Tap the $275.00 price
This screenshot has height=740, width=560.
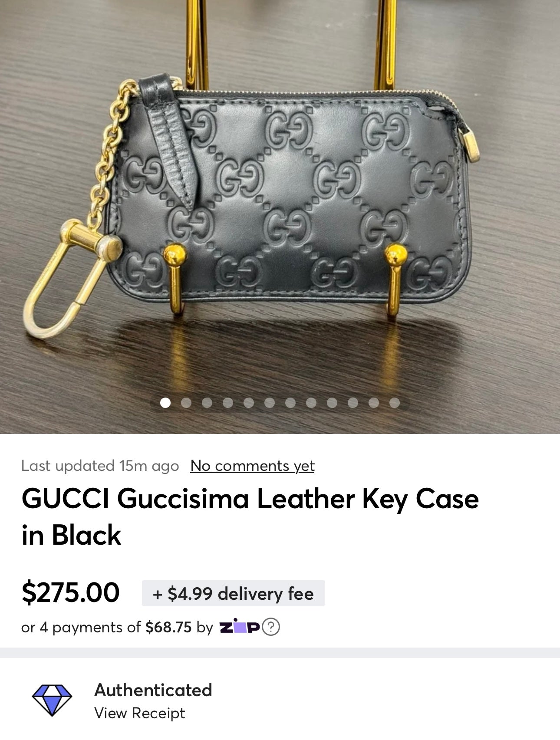point(70,592)
